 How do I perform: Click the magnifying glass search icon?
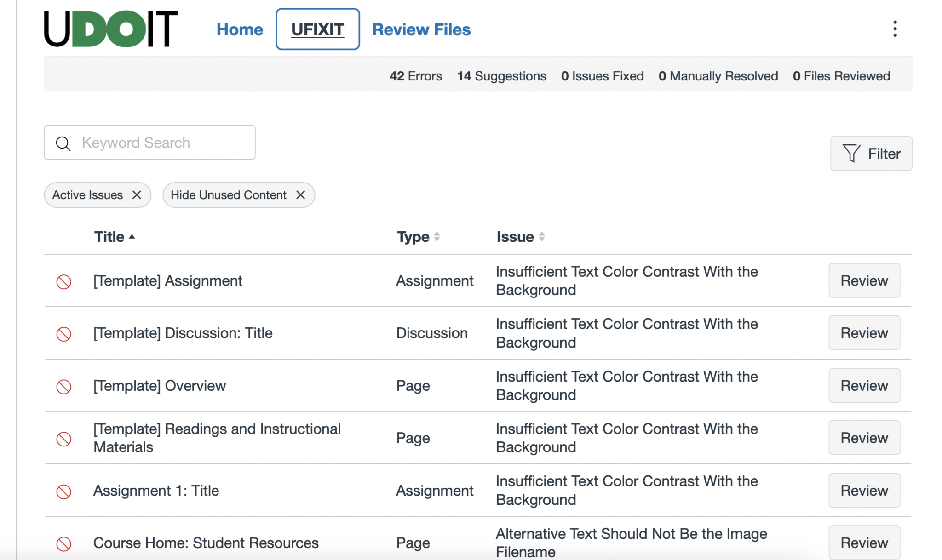(63, 143)
